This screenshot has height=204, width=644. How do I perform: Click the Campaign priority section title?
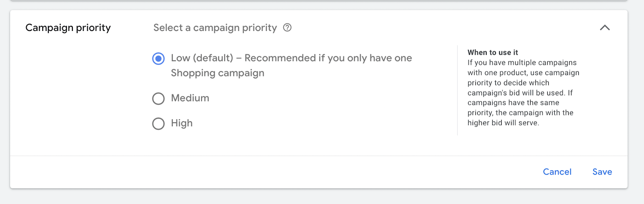point(68,28)
